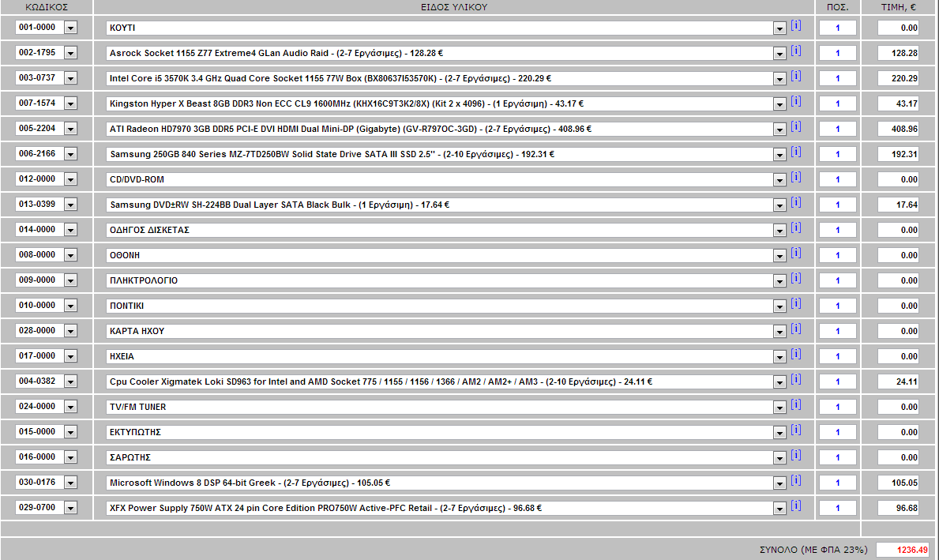Open code dropdown for 004-0382
The image size is (939, 560).
[70, 381]
